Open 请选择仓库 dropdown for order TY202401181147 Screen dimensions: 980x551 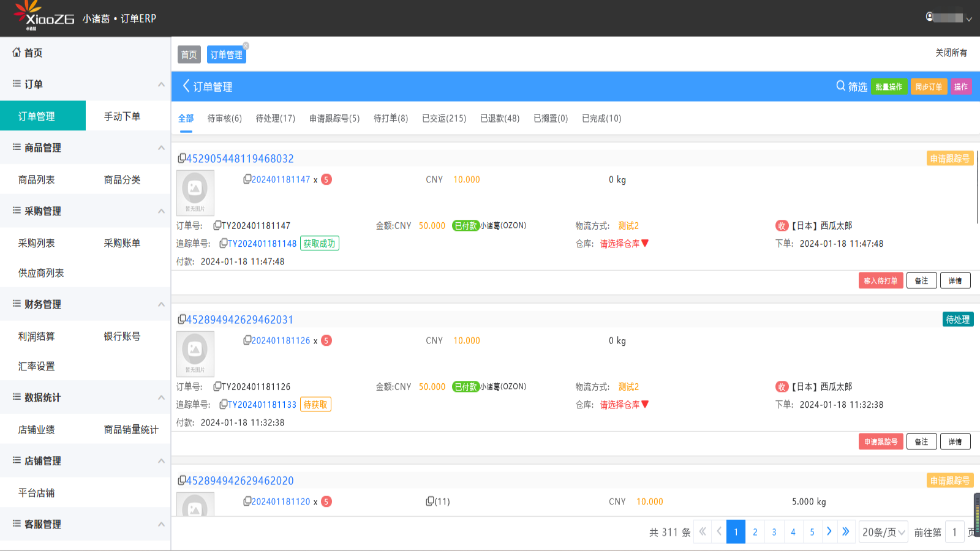pyautogui.click(x=624, y=244)
